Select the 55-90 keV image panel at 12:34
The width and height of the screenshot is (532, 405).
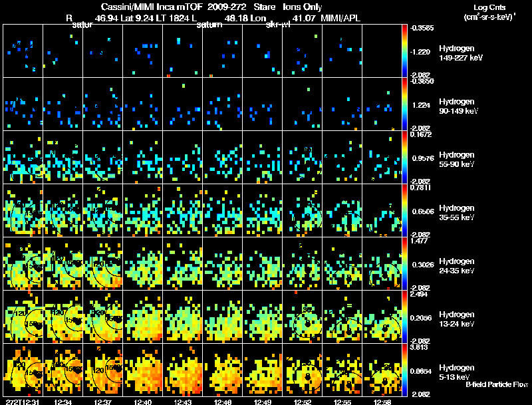63,157
